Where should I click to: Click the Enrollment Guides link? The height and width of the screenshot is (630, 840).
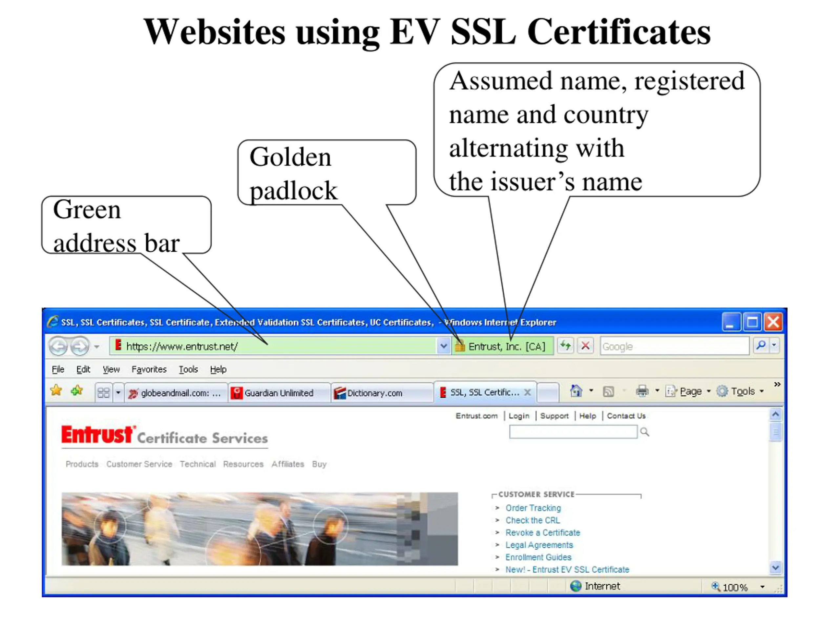point(538,557)
